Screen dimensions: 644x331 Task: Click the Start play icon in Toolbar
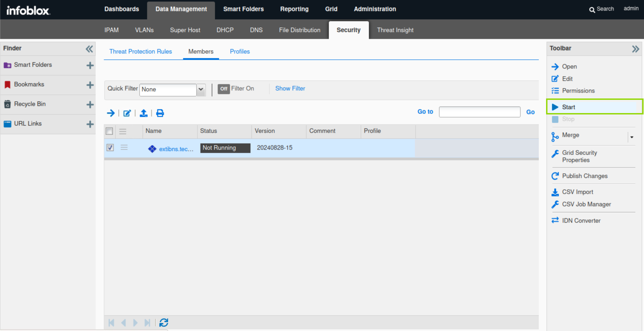[x=555, y=107]
